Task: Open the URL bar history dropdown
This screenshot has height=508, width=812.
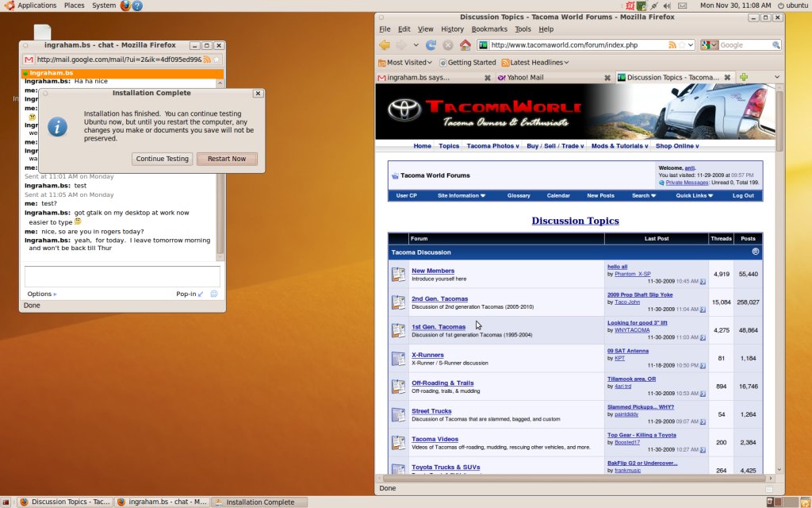Action: [x=691, y=45]
